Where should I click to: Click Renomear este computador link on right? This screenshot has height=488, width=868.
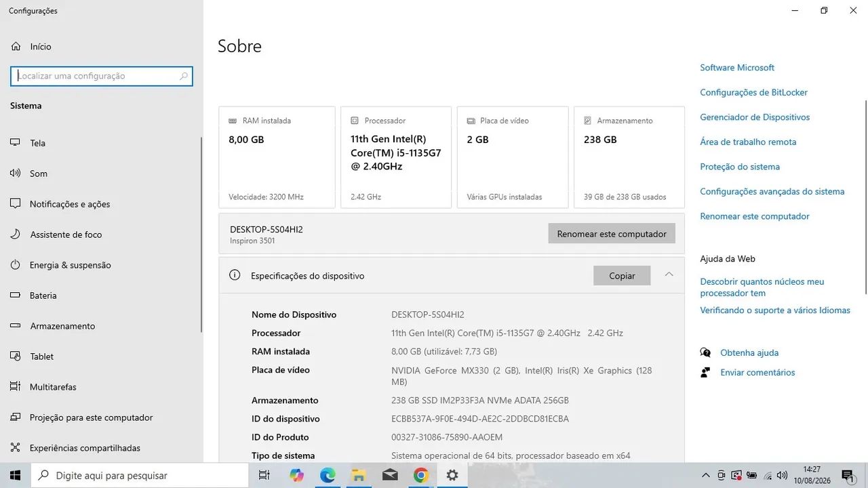tap(755, 216)
